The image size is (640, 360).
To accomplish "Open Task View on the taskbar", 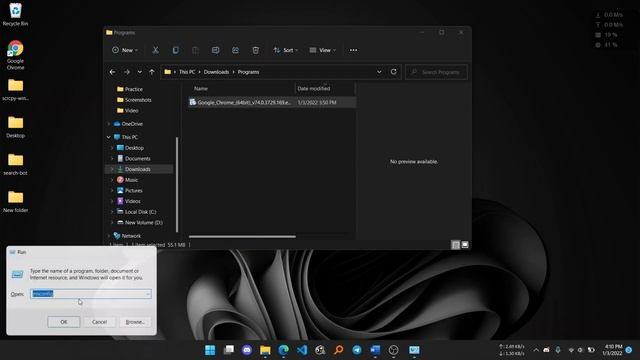I will click(229, 350).
